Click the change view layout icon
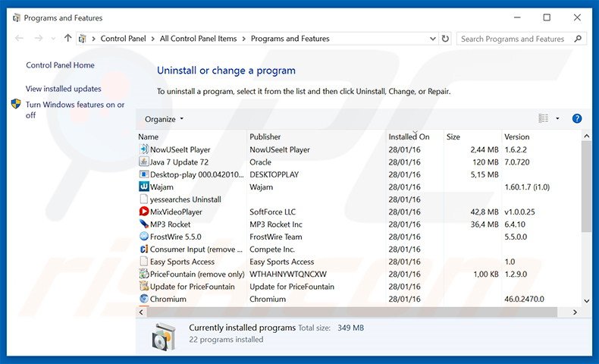Screen dimensions: 599x364 pos(543,118)
